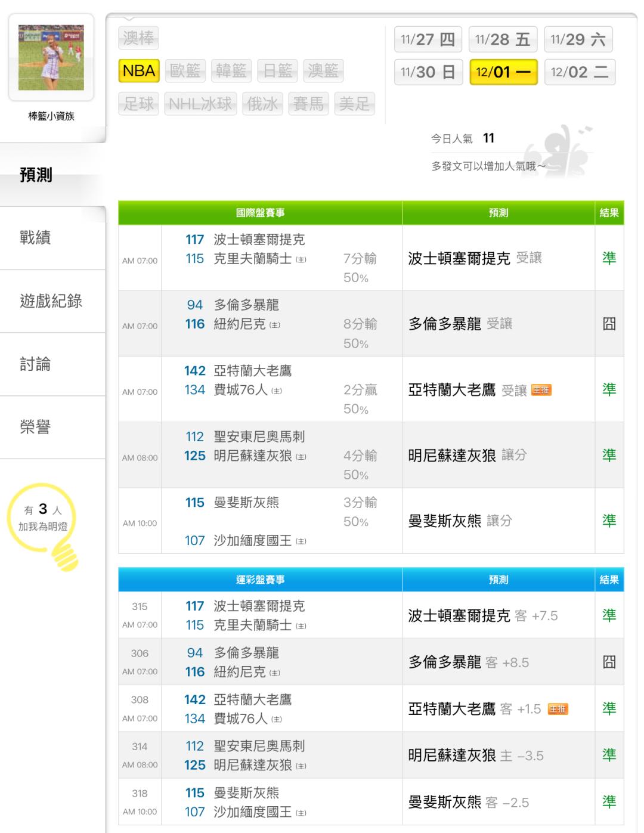Open 遊戲紀錄 sidebar item

click(x=51, y=301)
